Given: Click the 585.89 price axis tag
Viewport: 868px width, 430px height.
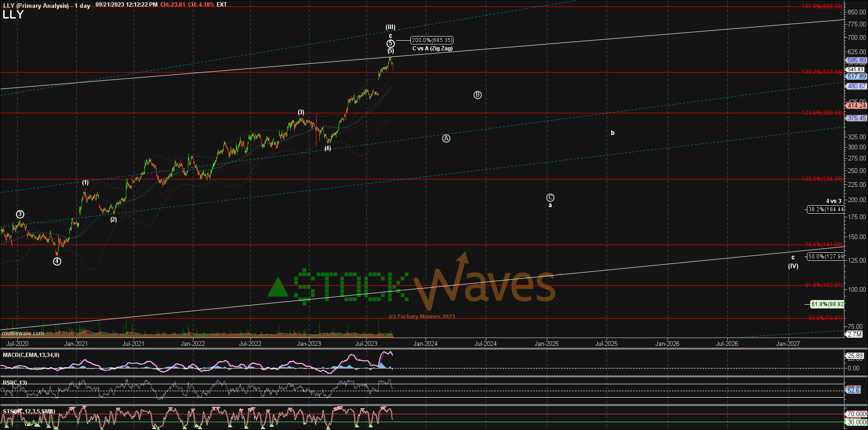Looking at the screenshot, I should (856, 61).
